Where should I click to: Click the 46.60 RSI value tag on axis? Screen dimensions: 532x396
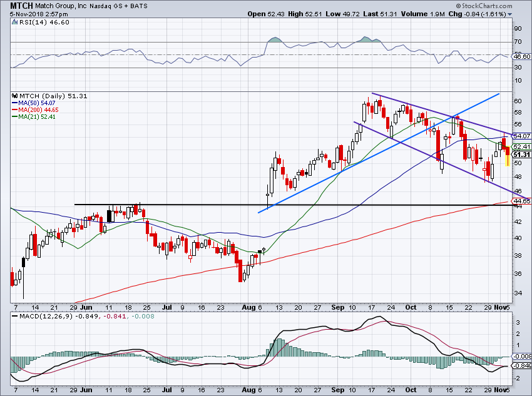522,57
